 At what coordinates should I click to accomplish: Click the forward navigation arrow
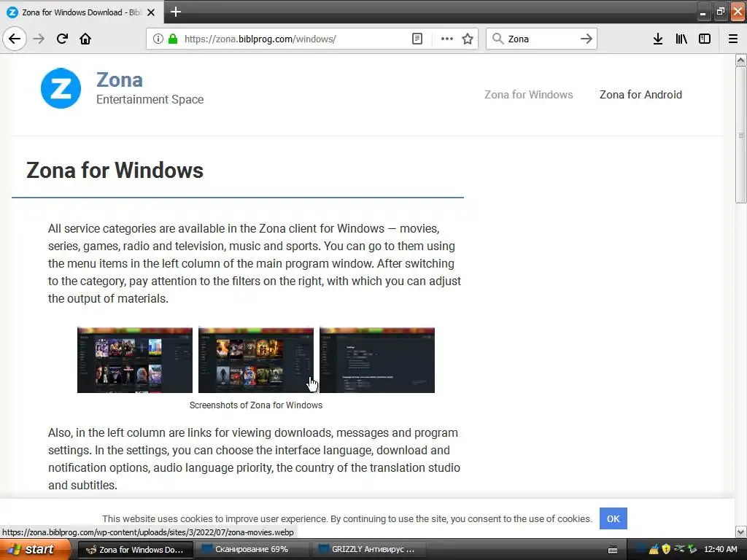click(x=39, y=39)
